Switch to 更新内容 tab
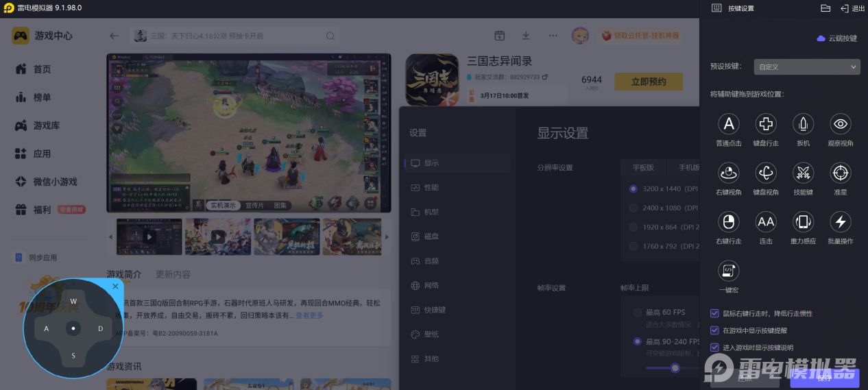This screenshot has height=390, width=868. tap(173, 274)
